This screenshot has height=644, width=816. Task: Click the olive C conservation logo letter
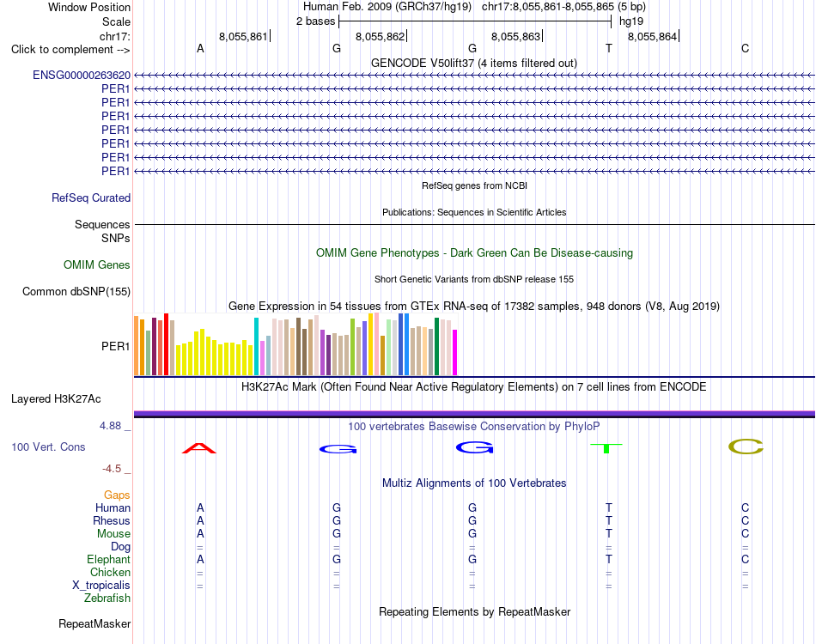click(x=746, y=447)
